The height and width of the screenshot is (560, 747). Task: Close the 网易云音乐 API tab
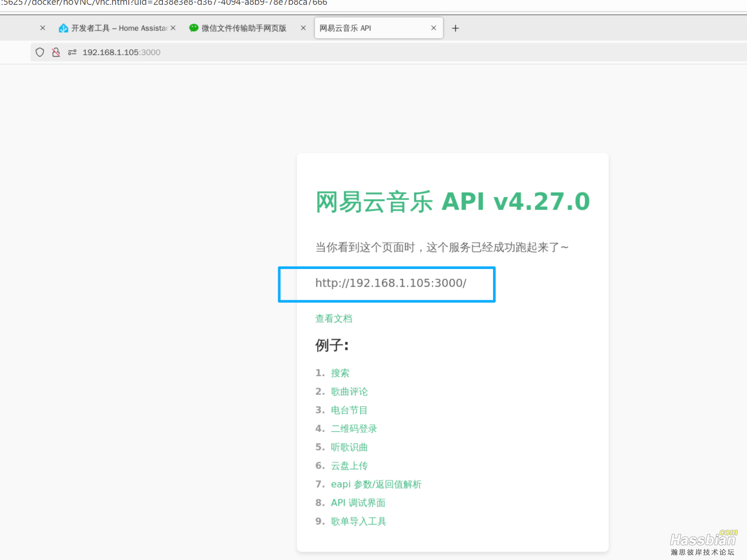(434, 28)
